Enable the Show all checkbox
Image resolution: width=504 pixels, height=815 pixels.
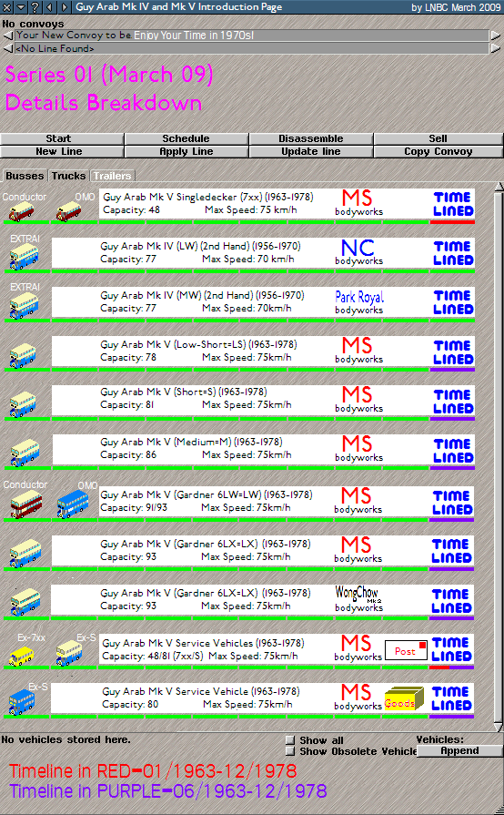click(291, 740)
